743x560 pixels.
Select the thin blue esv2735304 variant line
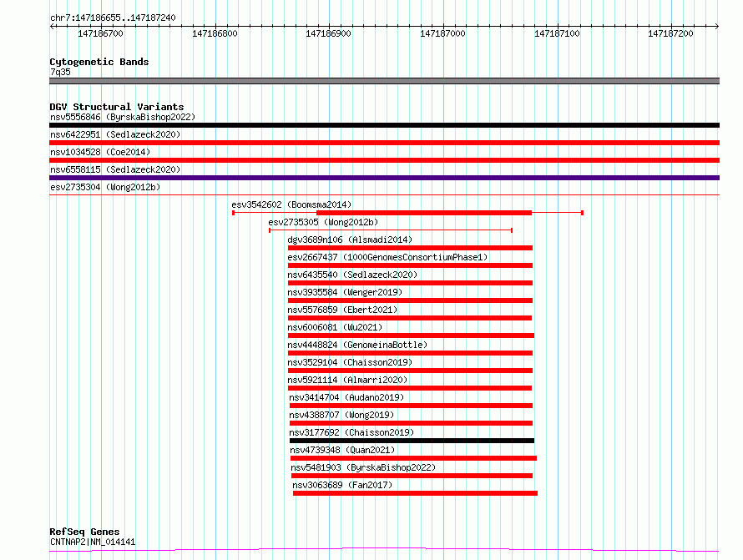pos(384,195)
